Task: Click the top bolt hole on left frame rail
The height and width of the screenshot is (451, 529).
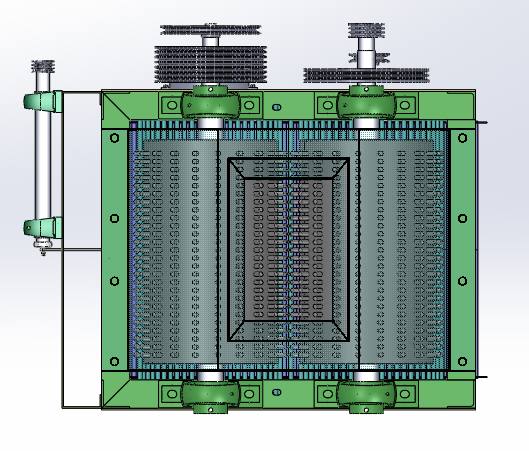Action: (114, 138)
